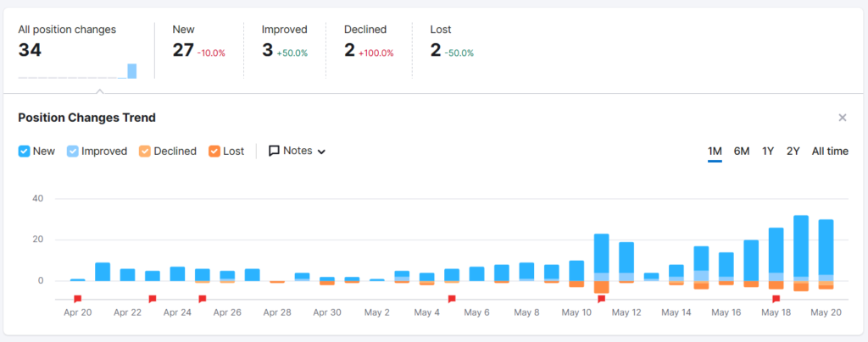The image size is (868, 342).
Task: Select the red note flag near May 11
Action: coord(601,299)
